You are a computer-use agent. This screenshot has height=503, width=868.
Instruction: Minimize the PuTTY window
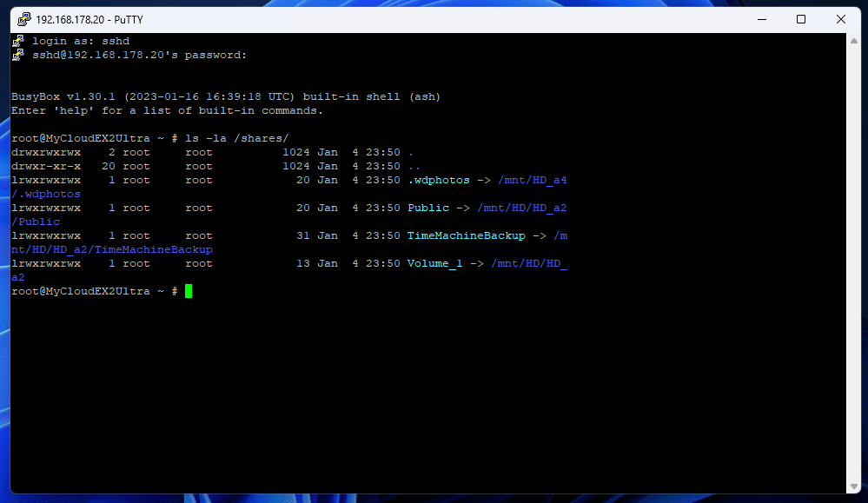click(x=762, y=19)
